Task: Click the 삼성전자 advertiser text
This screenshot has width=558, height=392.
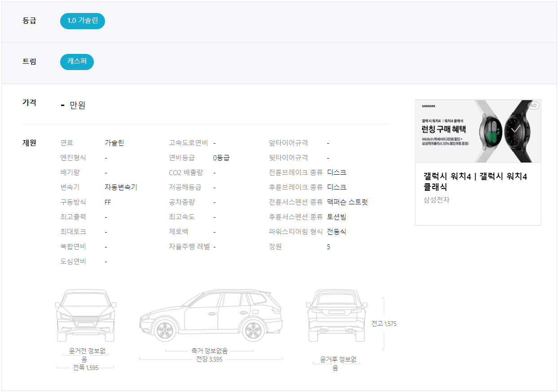Action: pyautogui.click(x=436, y=200)
